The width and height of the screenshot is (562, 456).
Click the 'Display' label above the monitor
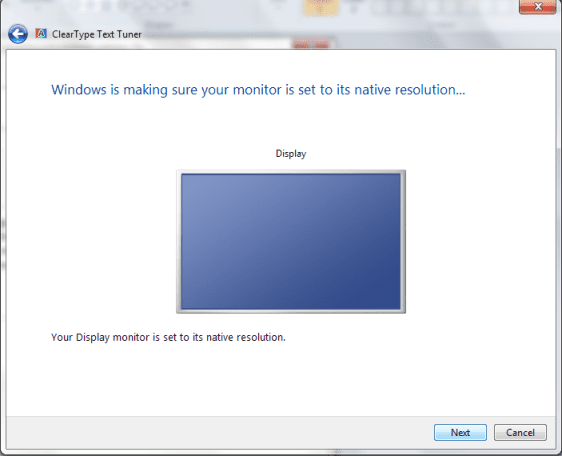291,154
